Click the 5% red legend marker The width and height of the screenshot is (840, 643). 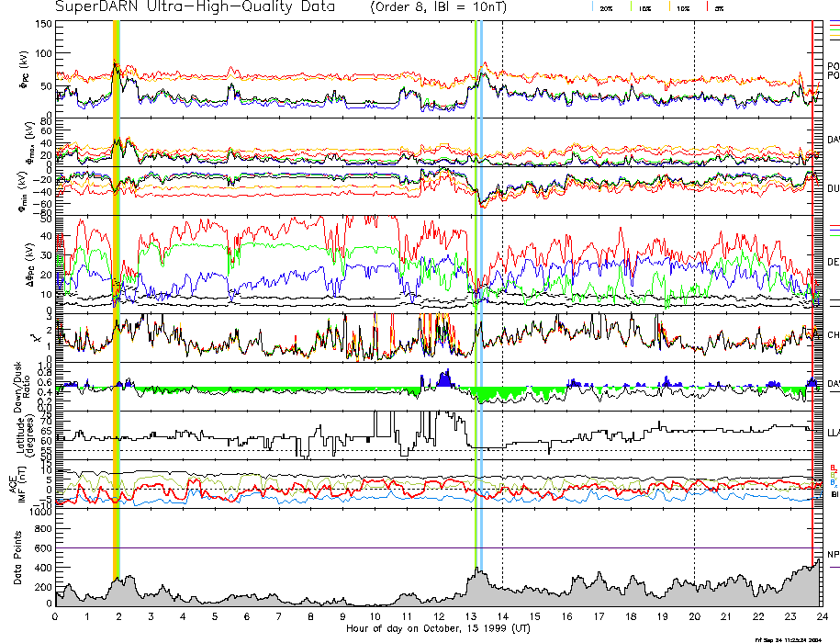[708, 7]
